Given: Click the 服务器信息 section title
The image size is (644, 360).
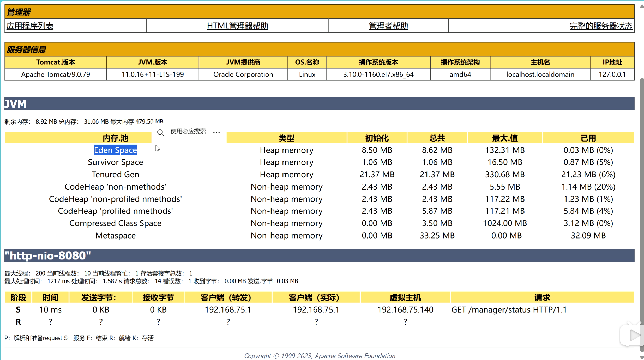Looking at the screenshot, I should 26,49.
